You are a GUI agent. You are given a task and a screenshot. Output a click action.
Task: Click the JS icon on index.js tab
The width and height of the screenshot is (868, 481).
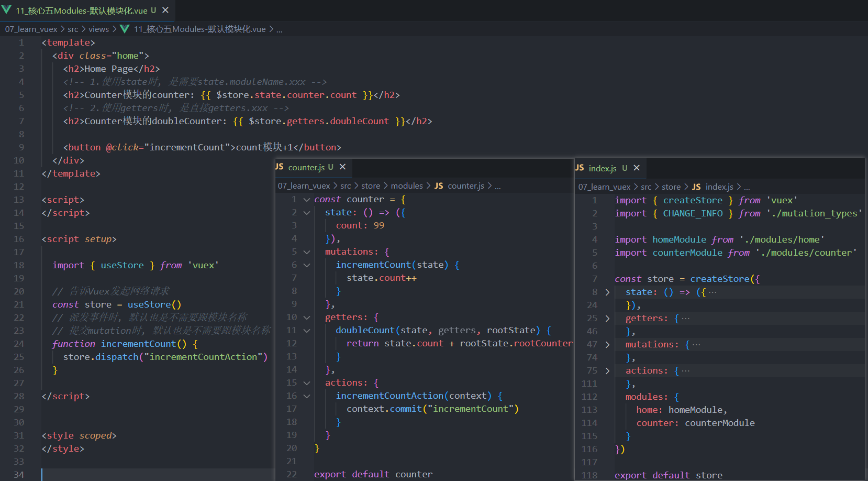(x=580, y=168)
